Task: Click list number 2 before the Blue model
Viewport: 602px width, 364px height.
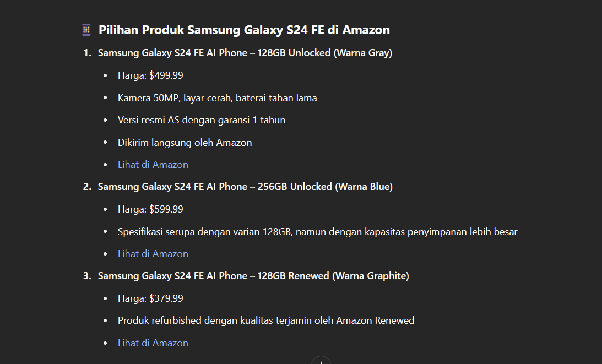Action: click(87, 187)
